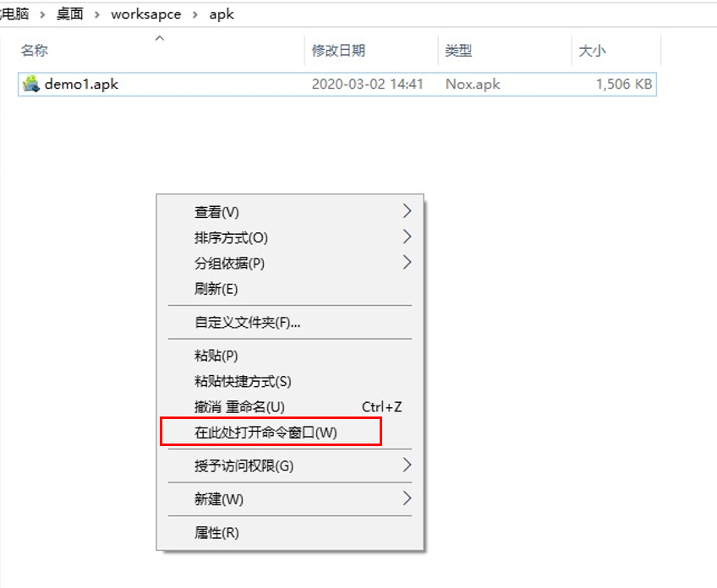717x588 pixels.
Task: Choose 粘贴(P) from the context menu
Action: (x=290, y=356)
